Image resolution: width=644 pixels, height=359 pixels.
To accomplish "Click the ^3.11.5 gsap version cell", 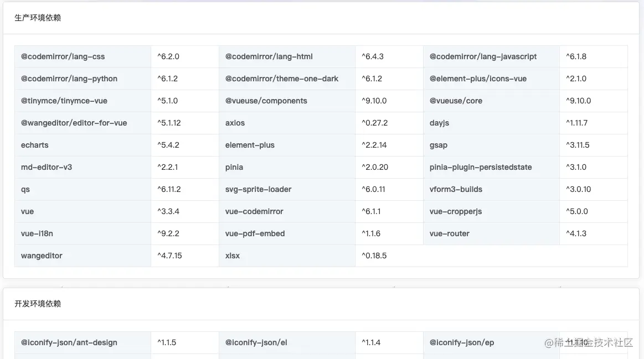I will (578, 145).
